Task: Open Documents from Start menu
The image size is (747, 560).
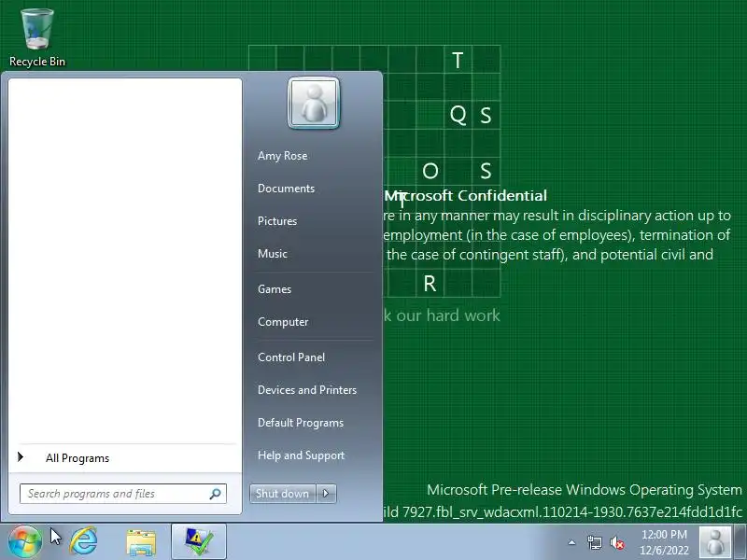Action: (286, 189)
